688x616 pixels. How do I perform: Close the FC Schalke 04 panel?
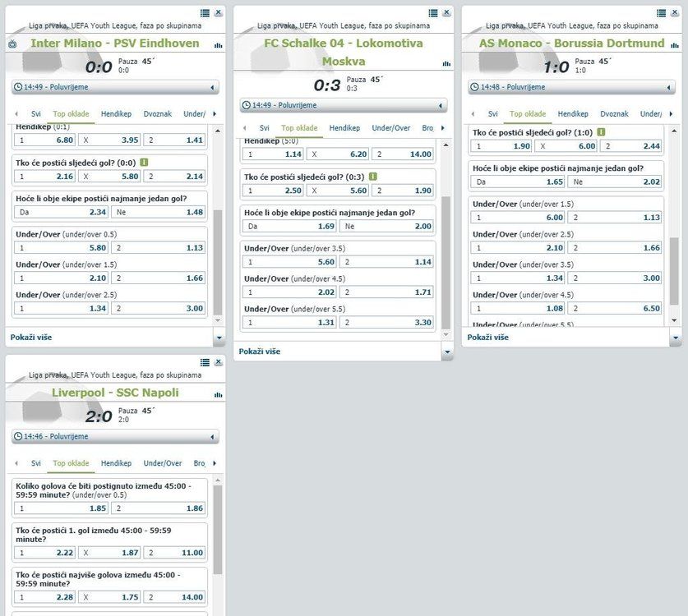click(x=446, y=12)
